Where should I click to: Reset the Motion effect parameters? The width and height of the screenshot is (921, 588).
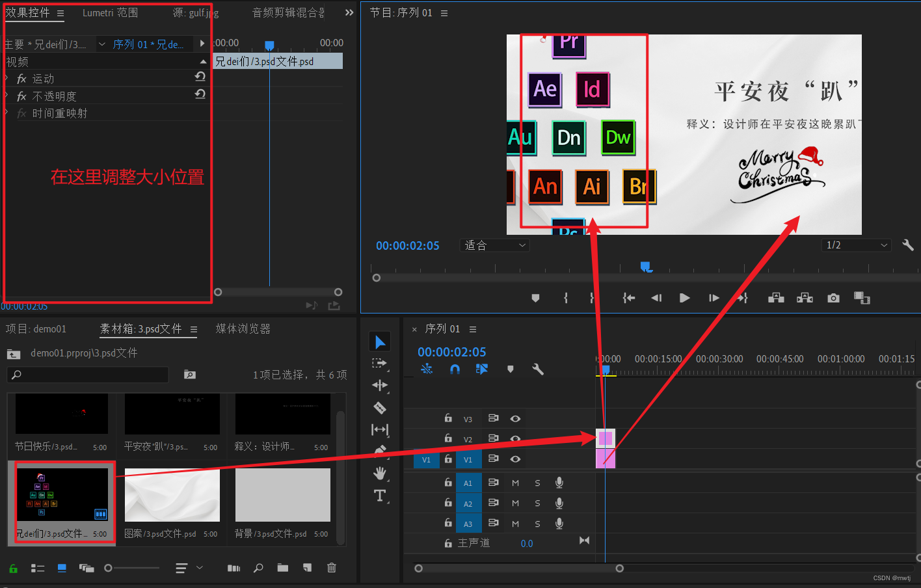pos(200,77)
